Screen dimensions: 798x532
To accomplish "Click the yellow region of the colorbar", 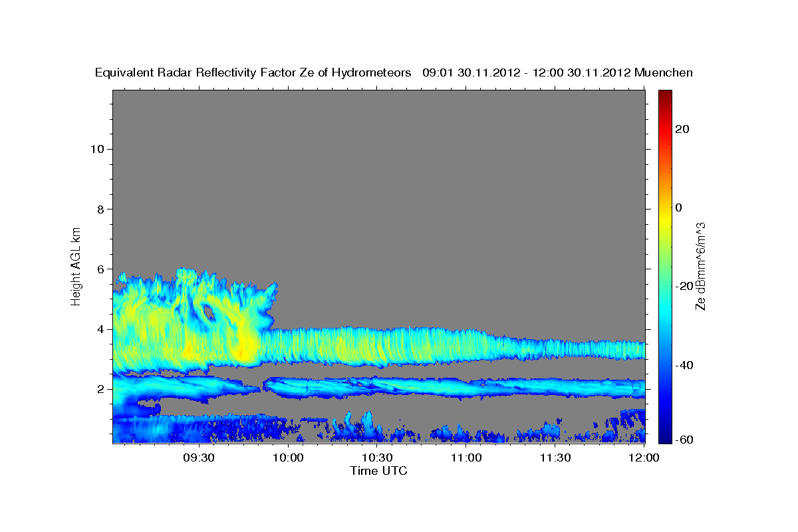I will [666, 219].
